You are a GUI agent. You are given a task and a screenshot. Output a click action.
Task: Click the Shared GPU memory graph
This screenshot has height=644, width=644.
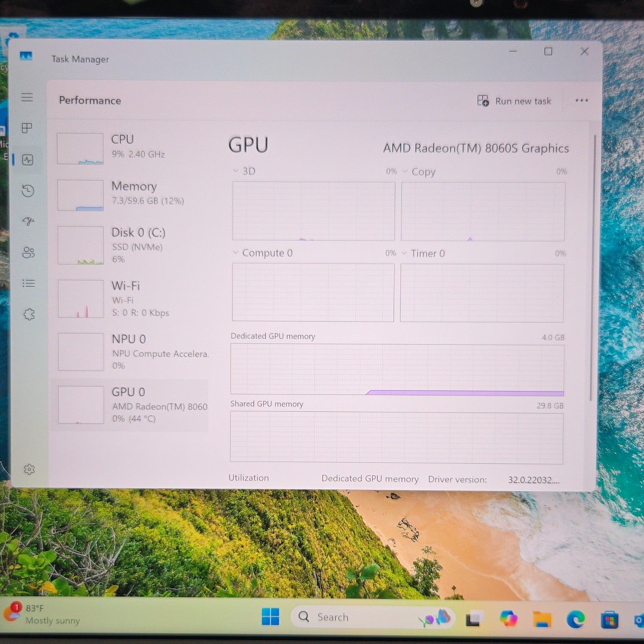[x=397, y=437]
